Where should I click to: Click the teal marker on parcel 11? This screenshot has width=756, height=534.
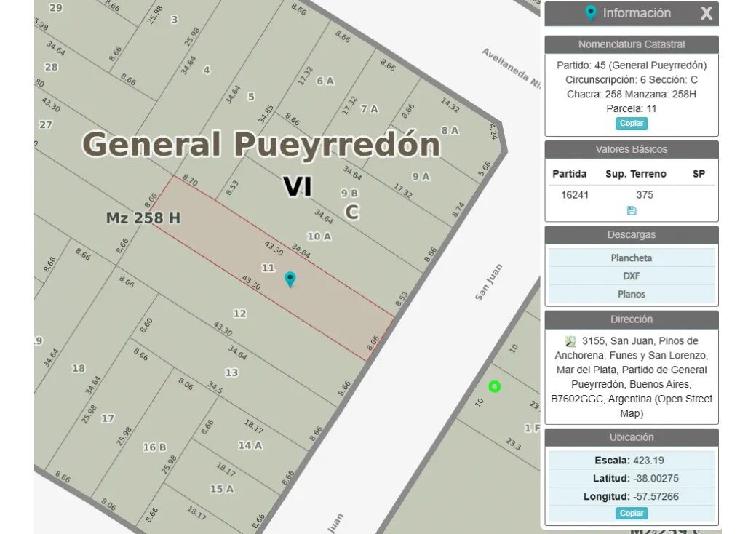tap(290, 279)
